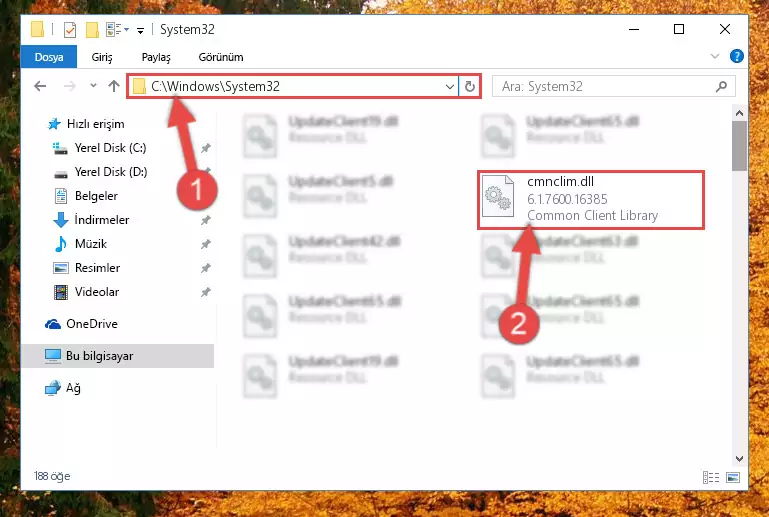
Task: Click the pin icon beside Müzik
Action: pos(205,244)
